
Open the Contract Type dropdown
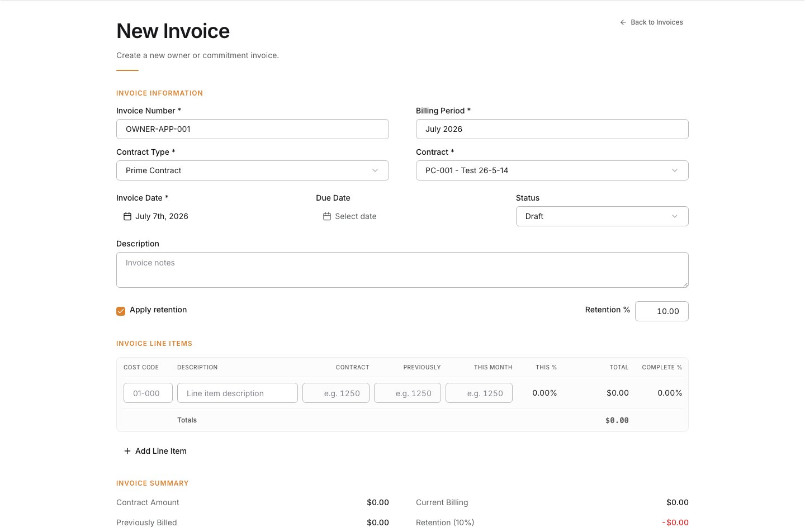click(253, 170)
